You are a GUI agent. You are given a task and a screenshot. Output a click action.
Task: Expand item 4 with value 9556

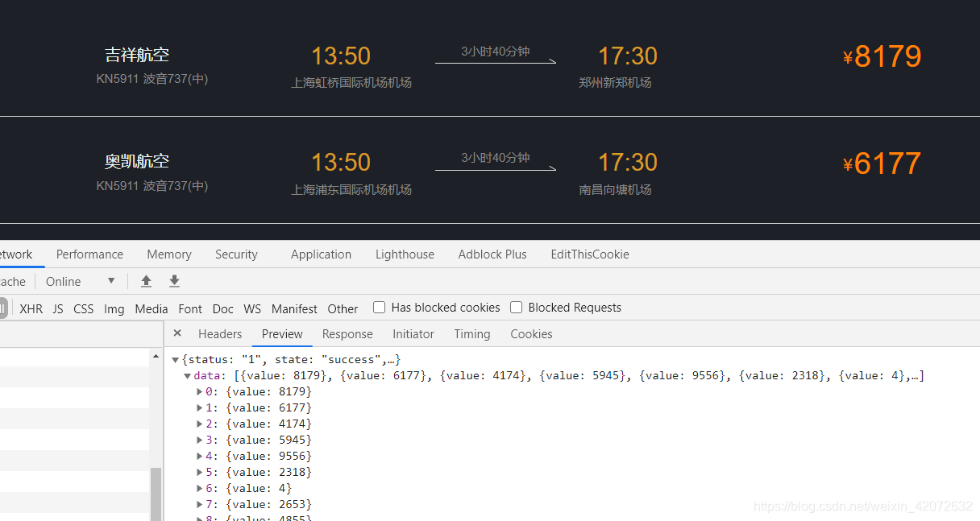click(200, 457)
